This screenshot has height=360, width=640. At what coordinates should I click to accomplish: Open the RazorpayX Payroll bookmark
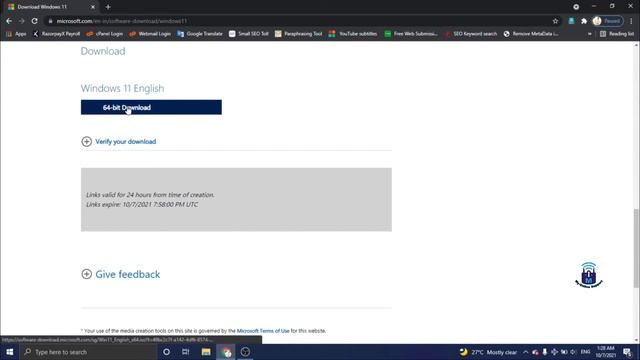(57, 34)
